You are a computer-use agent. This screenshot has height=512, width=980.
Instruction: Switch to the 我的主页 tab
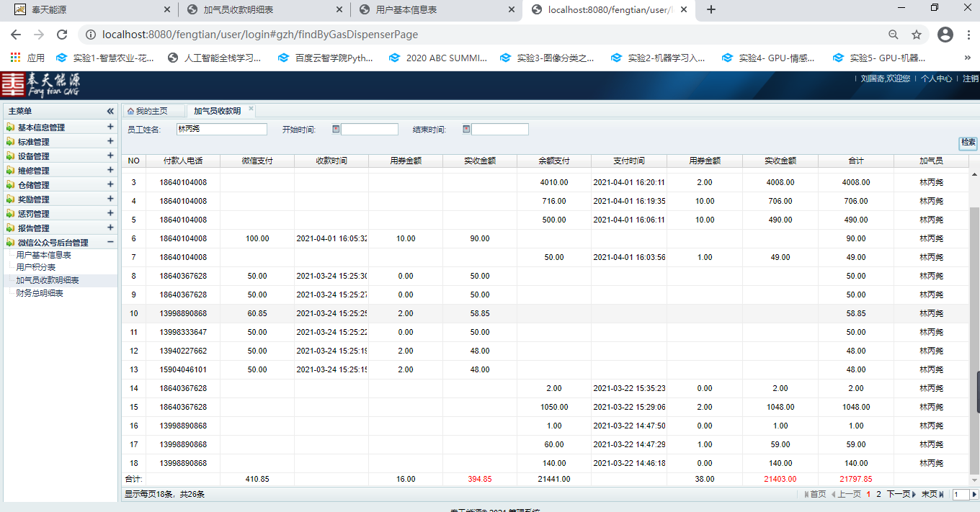148,111
